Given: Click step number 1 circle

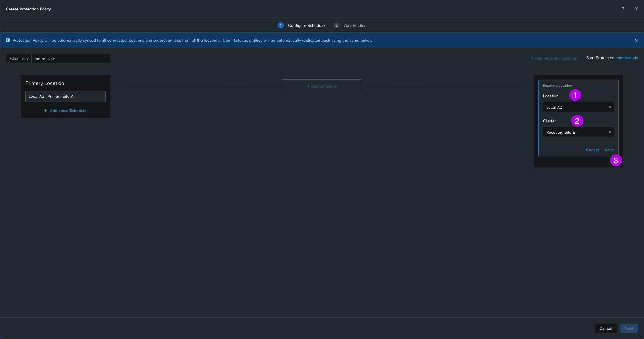Looking at the screenshot, I should click(x=280, y=25).
